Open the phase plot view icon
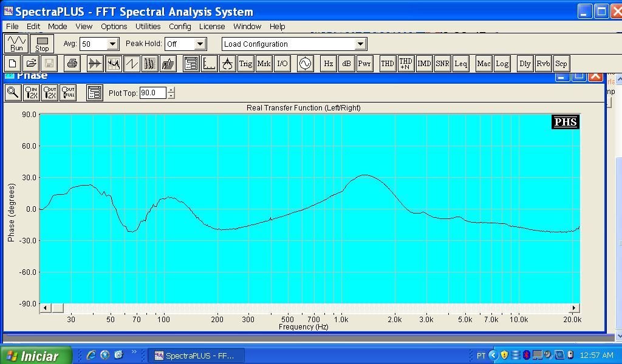This screenshot has height=364, width=622. [x=131, y=64]
